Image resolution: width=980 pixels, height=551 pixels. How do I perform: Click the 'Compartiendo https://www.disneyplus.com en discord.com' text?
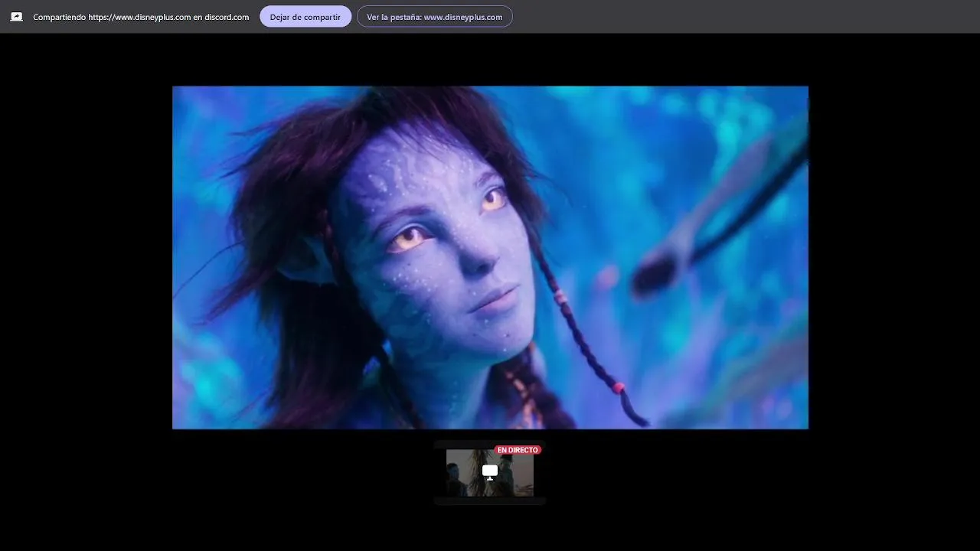coord(141,17)
